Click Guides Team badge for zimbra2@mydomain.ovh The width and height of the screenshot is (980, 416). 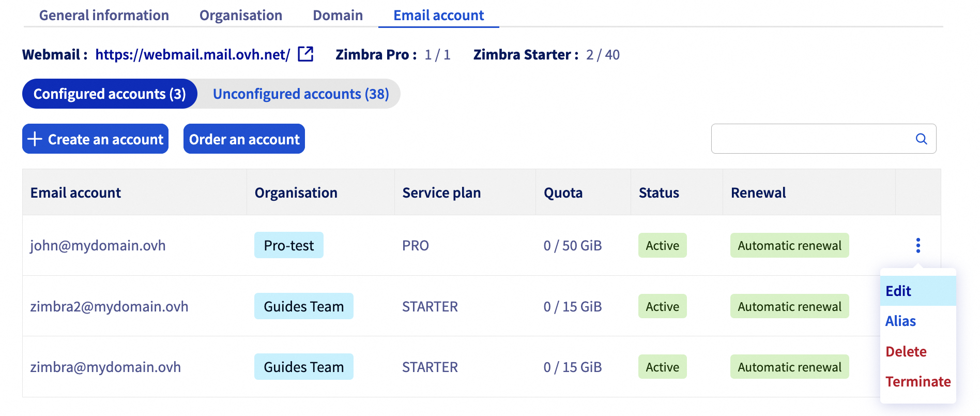[x=304, y=306]
